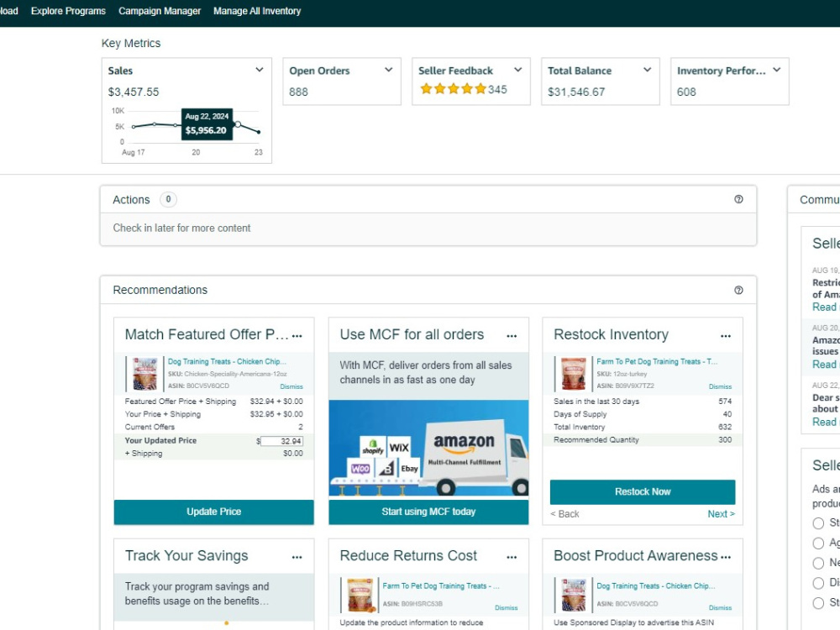Expand the Inventory Performance card chevron
This screenshot has height=630, width=840.
pos(776,70)
